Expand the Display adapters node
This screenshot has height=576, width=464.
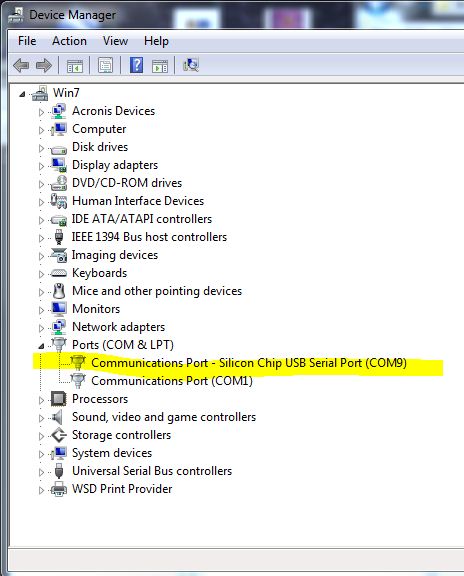tap(41, 166)
